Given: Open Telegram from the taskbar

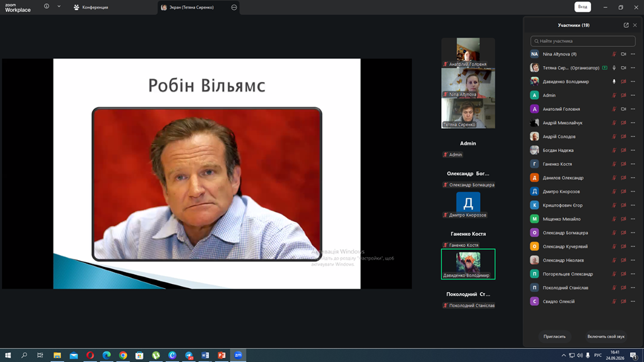Looking at the screenshot, I should click(x=188, y=355).
